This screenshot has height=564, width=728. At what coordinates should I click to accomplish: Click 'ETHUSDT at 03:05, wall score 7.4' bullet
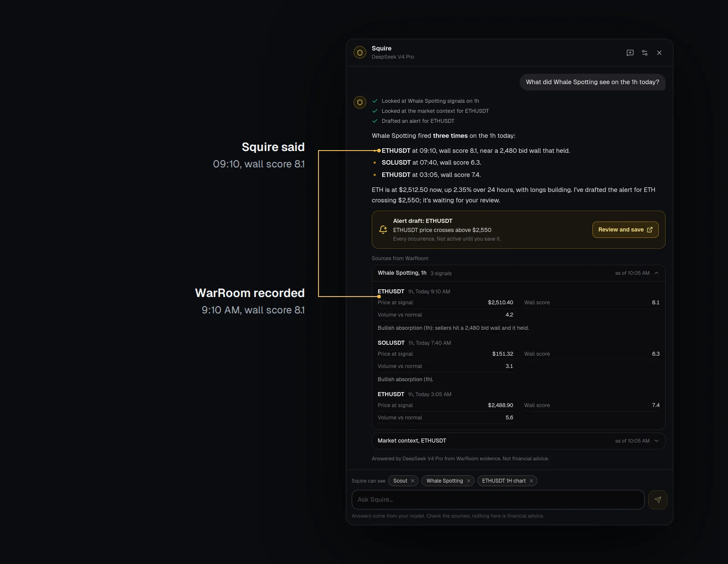pos(431,175)
